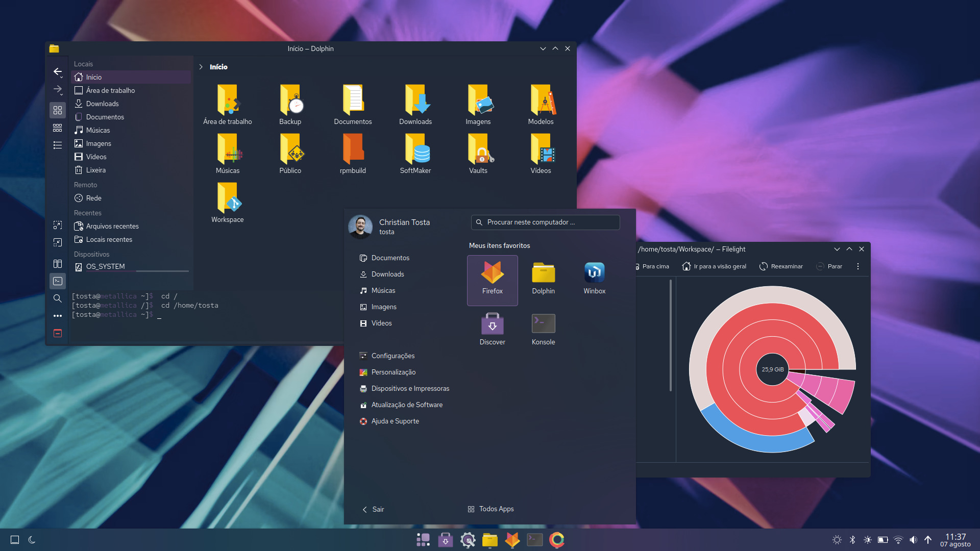Image resolution: width=980 pixels, height=551 pixels.
Task: Click the Sair button in launcher
Action: 373,509
